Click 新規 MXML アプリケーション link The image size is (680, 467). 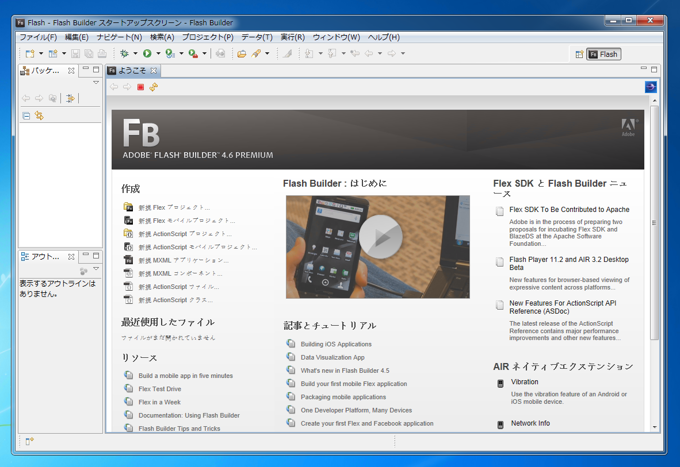(x=183, y=261)
